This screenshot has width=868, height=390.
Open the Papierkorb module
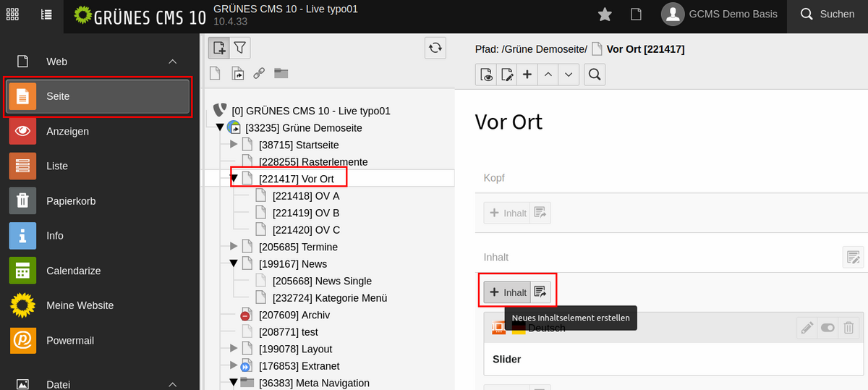tap(98, 201)
